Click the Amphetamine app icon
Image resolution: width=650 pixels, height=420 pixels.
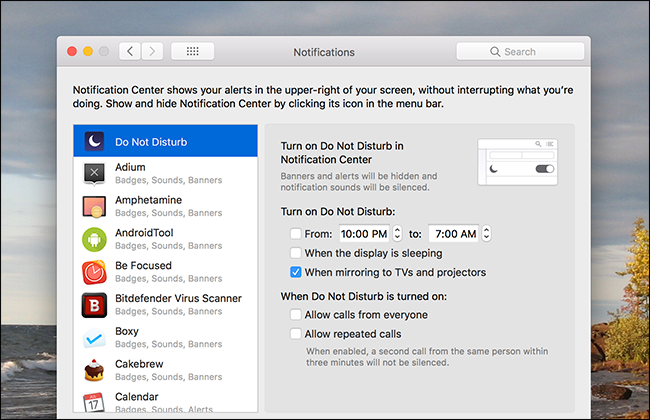click(94, 206)
